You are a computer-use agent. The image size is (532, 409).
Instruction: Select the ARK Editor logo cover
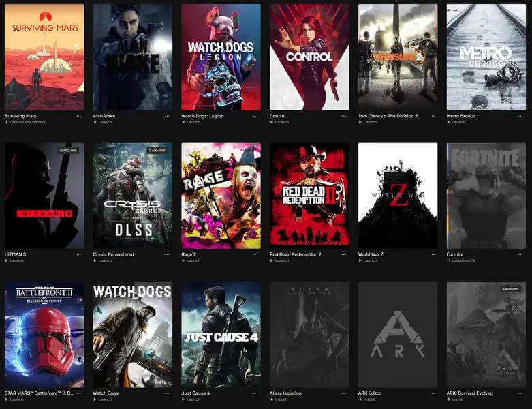[398, 334]
